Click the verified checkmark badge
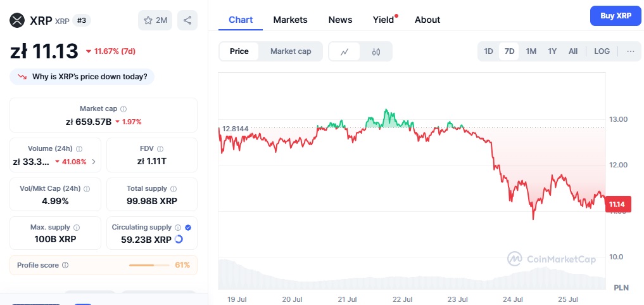Image resolution: width=644 pixels, height=305 pixels. pos(188,227)
